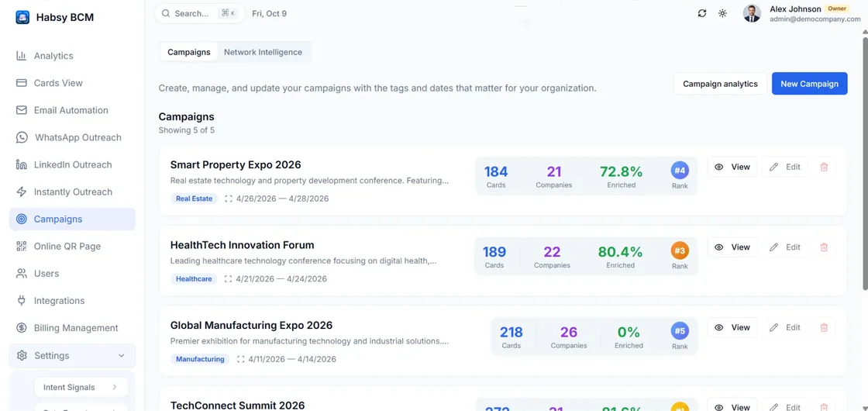868x411 pixels.
Task: Focus the Search input field
Action: (200, 13)
